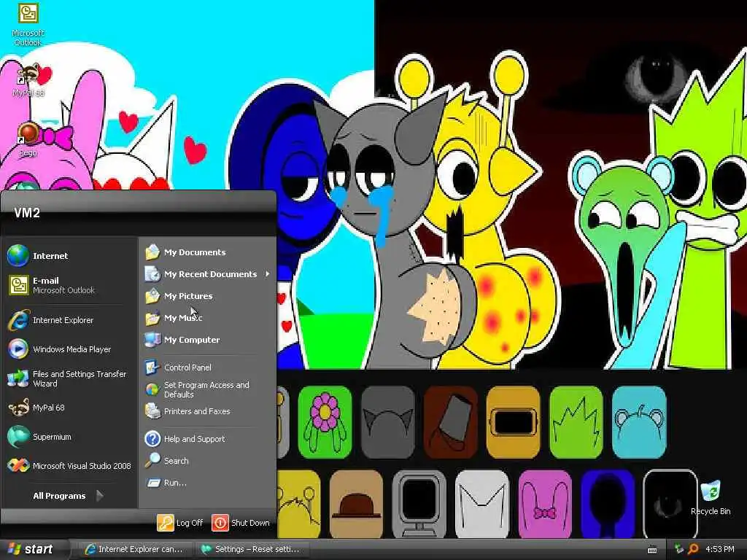Screen dimensions: 747x560
Task: Open Control Panel
Action: tap(208, 367)
